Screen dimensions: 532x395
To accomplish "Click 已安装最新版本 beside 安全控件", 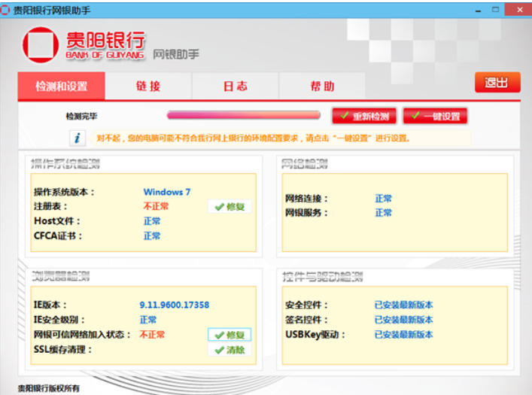I will coord(404,305).
